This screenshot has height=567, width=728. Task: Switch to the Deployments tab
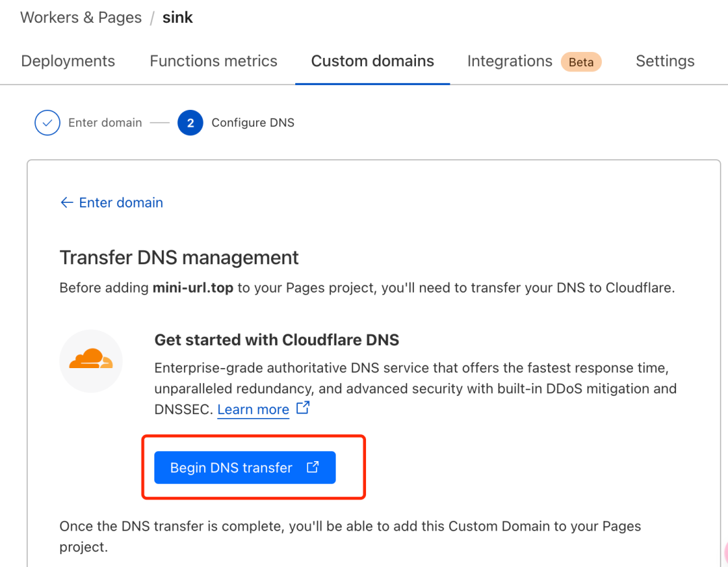pyautogui.click(x=68, y=61)
